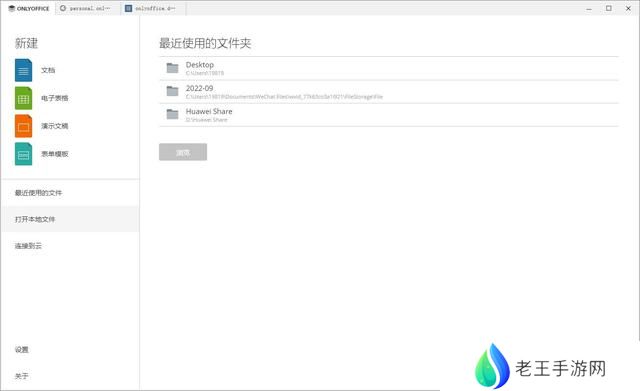
Task: Create a new document with blue icon
Action: pyautogui.click(x=24, y=70)
